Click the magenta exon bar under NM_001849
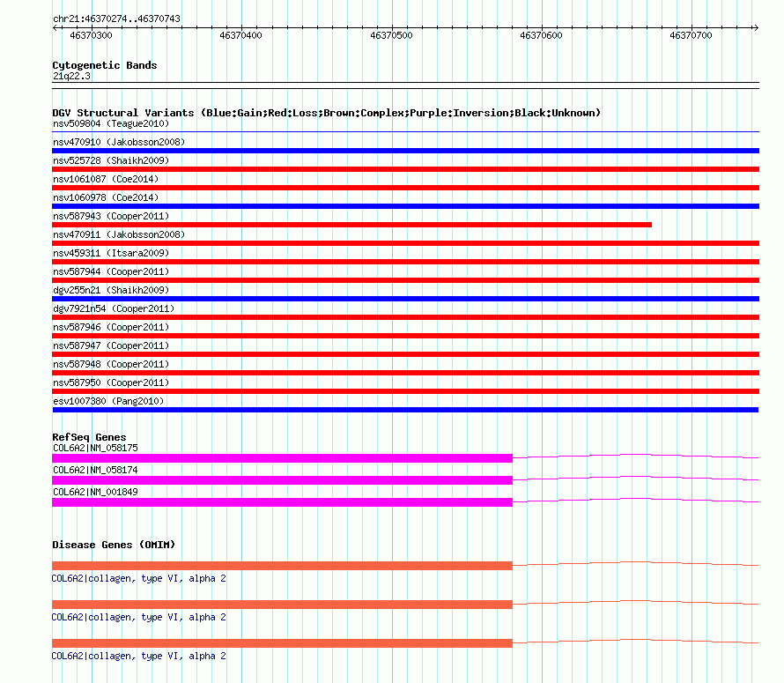Image resolution: width=784 pixels, height=683 pixels. click(x=283, y=501)
